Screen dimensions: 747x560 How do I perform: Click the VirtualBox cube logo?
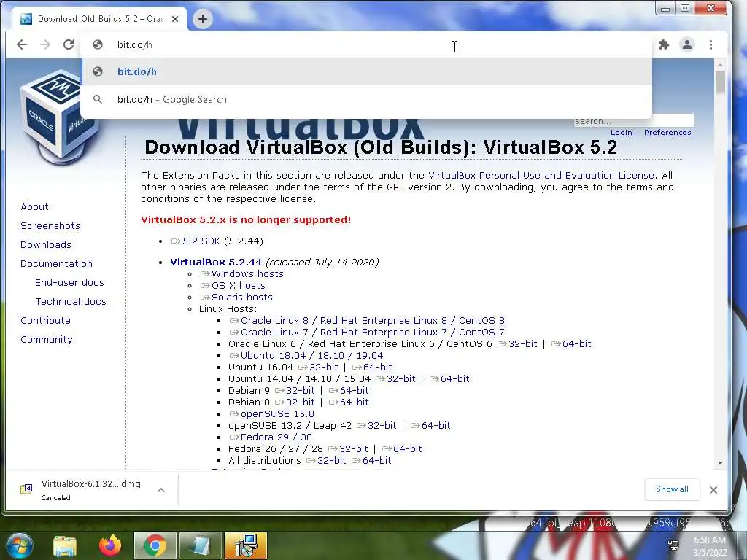click(59, 116)
